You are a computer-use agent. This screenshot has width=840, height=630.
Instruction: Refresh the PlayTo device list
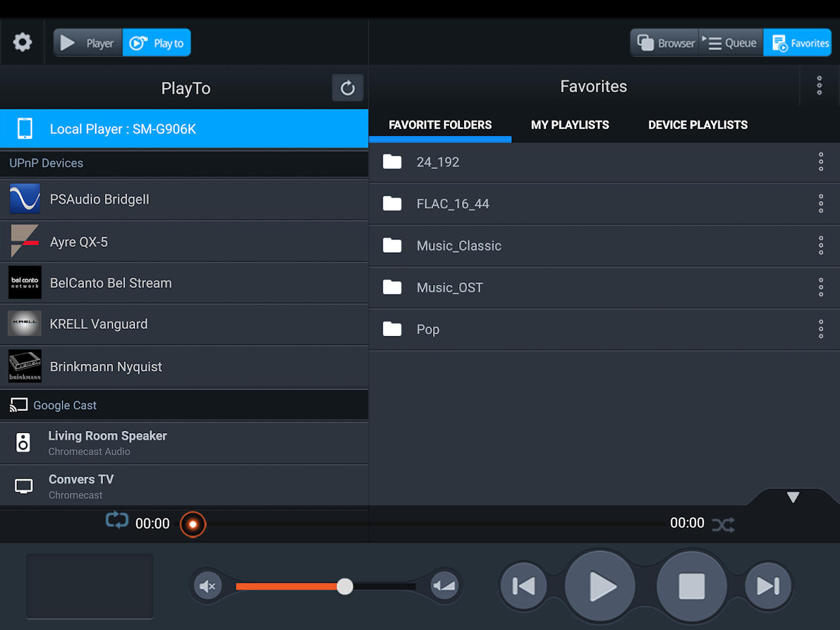tap(347, 88)
